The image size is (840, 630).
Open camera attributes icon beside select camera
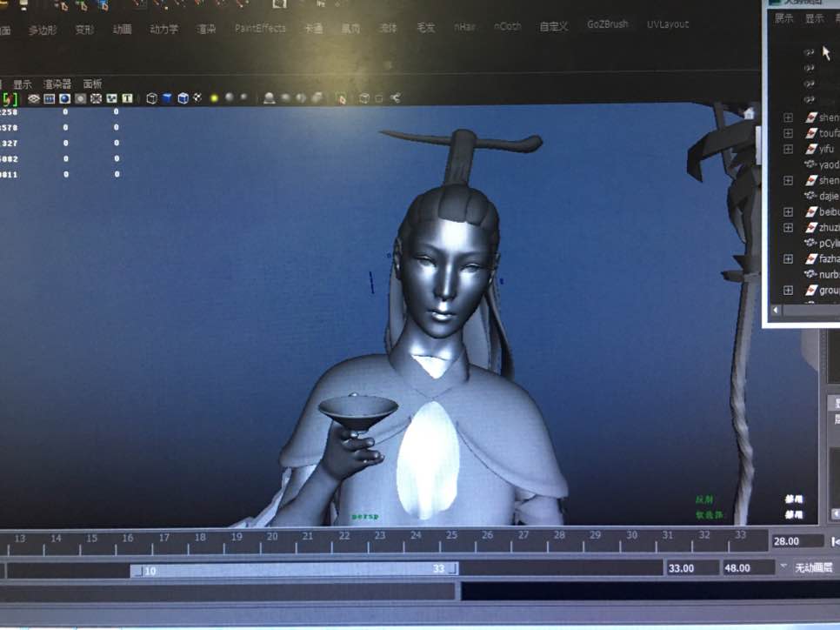point(34,98)
